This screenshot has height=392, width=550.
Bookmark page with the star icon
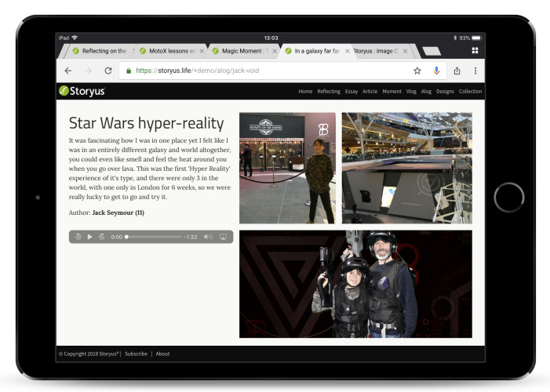417,71
